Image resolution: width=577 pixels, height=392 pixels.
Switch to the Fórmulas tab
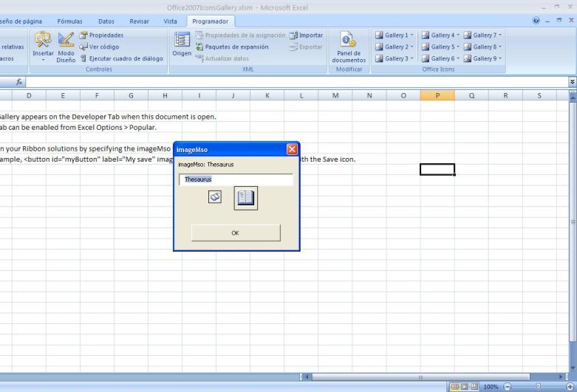tap(70, 21)
